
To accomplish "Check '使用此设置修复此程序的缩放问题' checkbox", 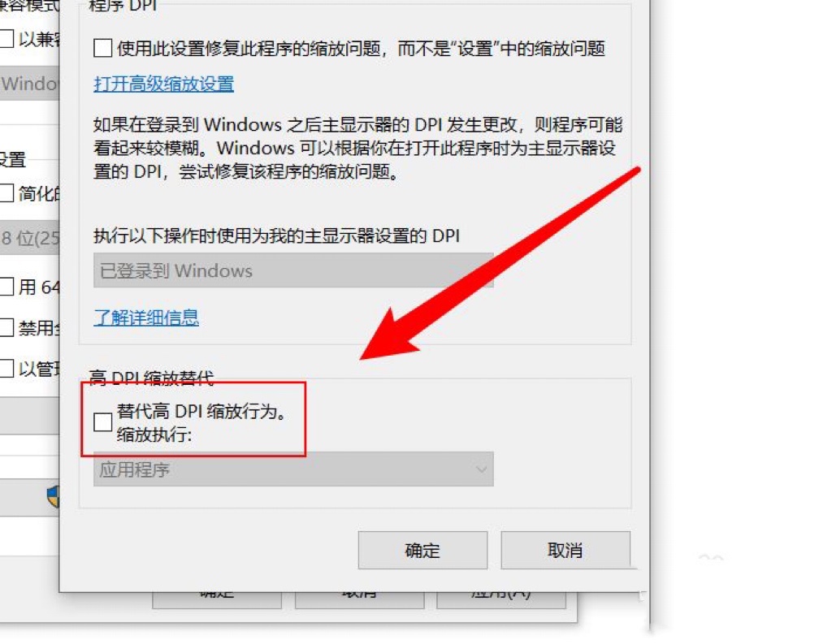I will (x=102, y=48).
